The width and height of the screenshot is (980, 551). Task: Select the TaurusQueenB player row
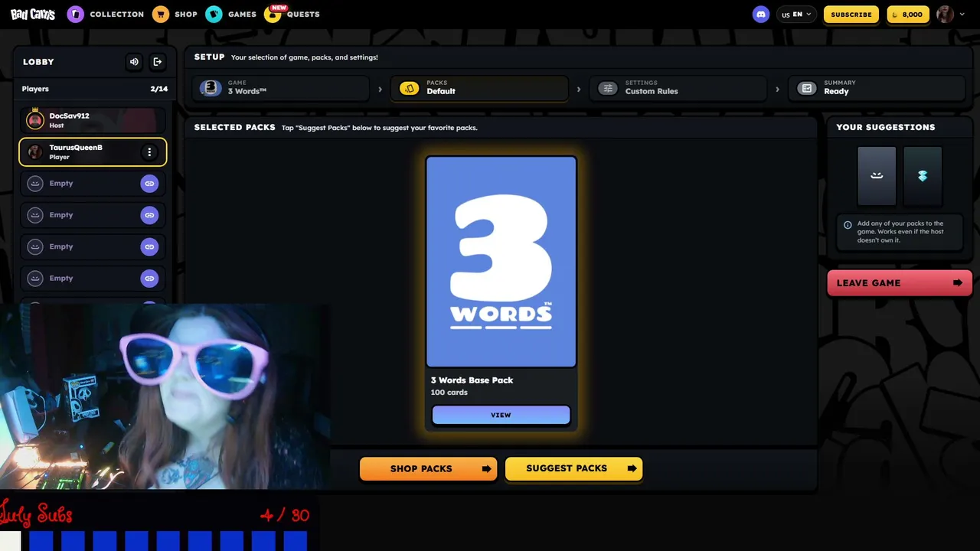pos(93,152)
